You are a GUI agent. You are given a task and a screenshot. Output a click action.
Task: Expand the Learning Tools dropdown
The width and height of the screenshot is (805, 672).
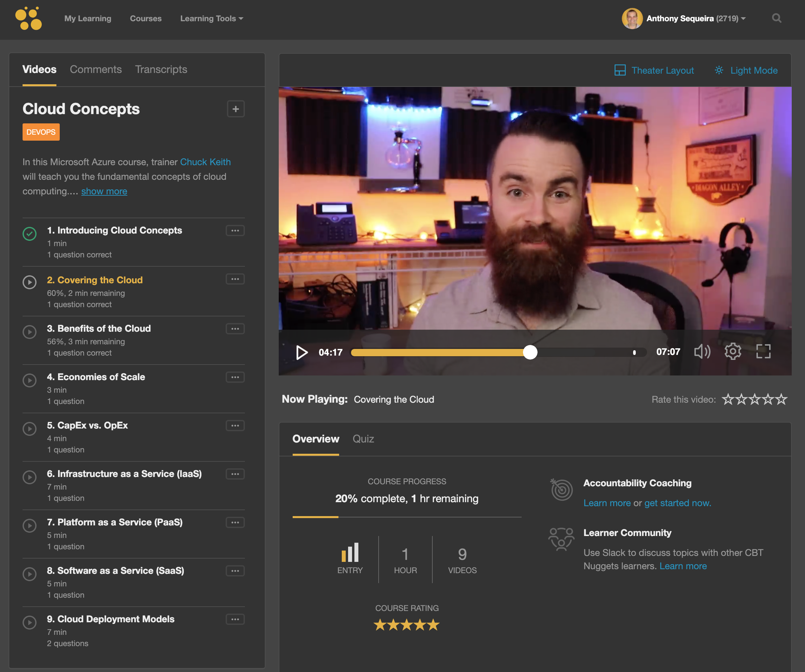(212, 18)
